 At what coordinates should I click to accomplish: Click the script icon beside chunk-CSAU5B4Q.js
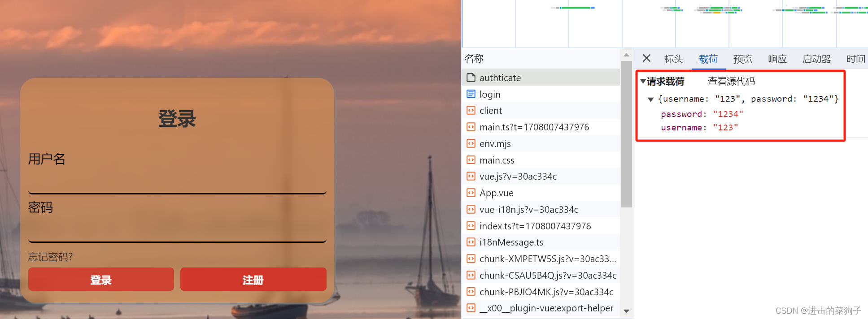point(471,275)
